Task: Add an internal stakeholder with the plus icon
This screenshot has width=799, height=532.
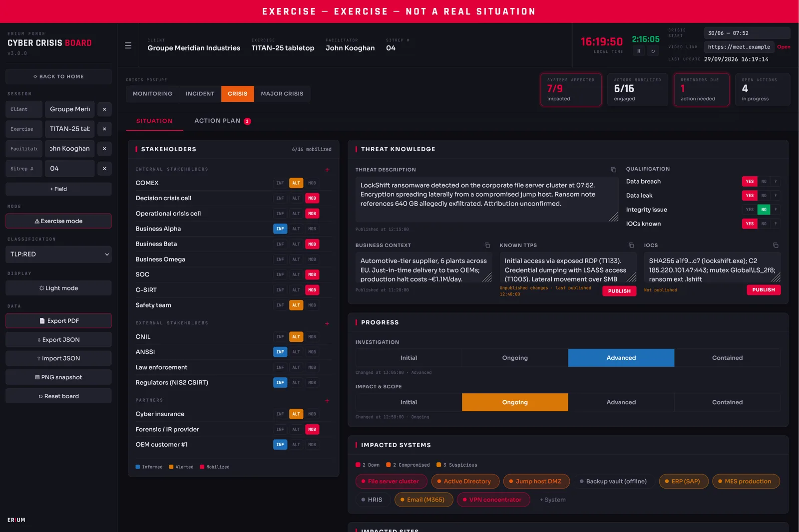Action: 327,170
